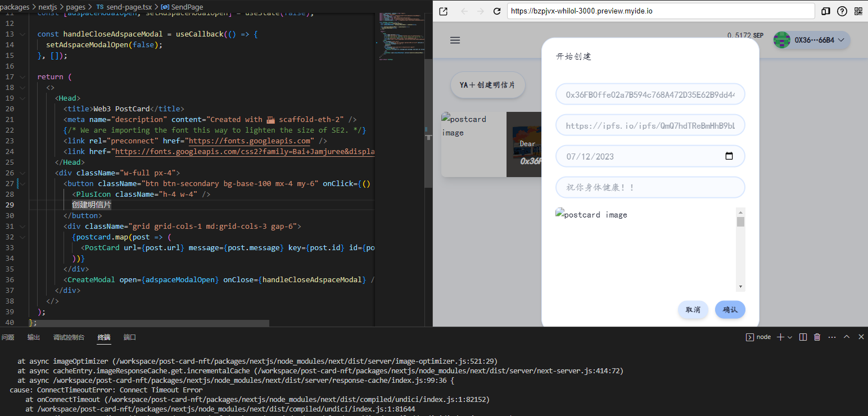Collapse the button element at line 27
Screen dimensions: 868x416
click(x=22, y=184)
